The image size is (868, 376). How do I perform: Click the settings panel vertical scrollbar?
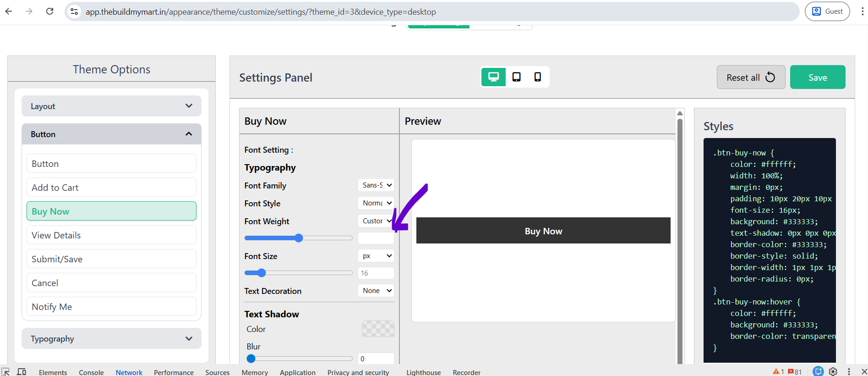click(x=680, y=241)
